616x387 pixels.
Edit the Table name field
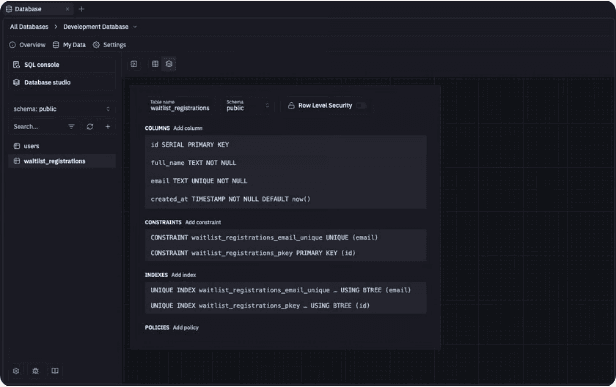pos(180,105)
